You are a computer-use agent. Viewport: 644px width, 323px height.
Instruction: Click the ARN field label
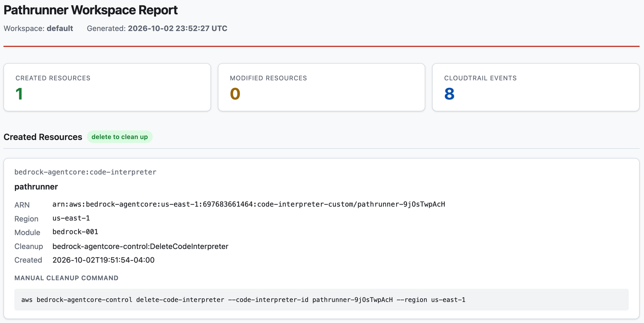point(22,205)
